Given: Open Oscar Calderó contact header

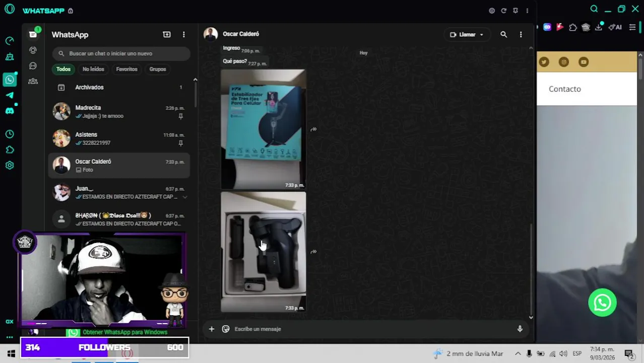Looking at the screenshot, I should [241, 34].
